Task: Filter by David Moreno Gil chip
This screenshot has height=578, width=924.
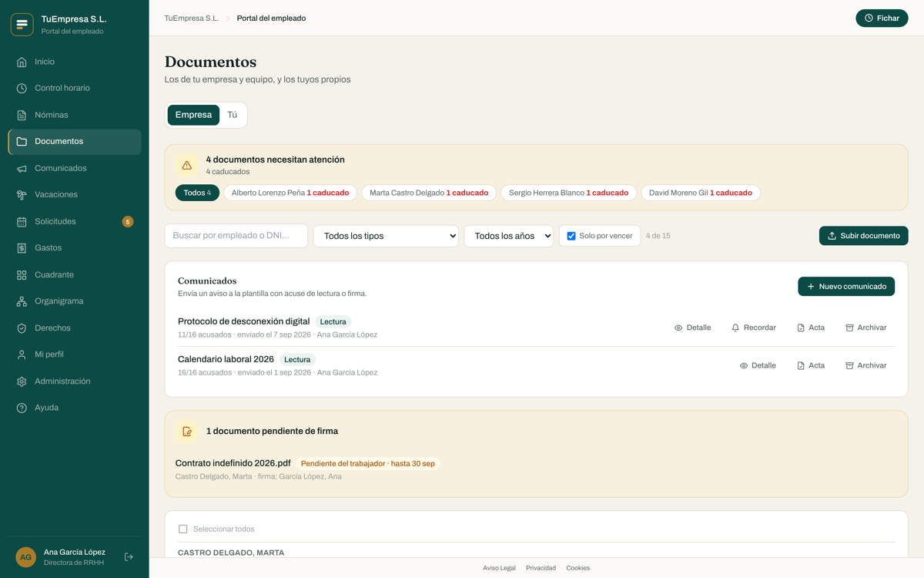Action: point(701,193)
